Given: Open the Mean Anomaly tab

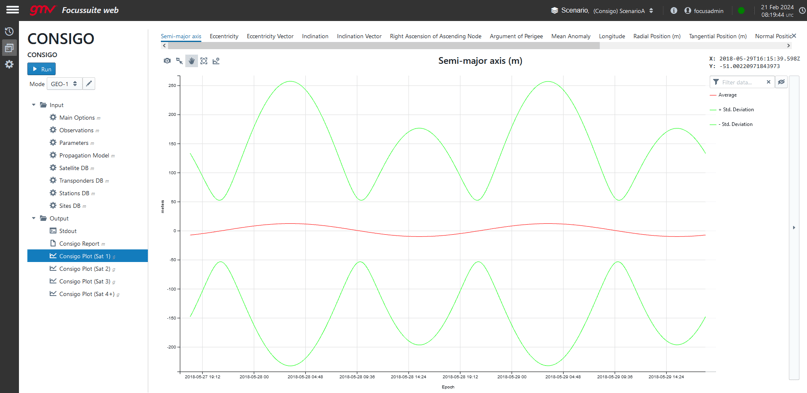Looking at the screenshot, I should click(571, 36).
